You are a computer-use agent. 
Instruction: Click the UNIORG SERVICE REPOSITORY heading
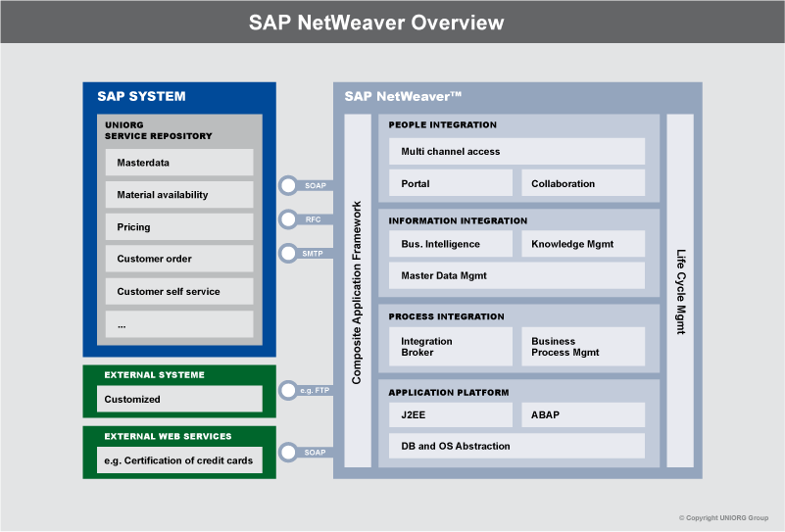point(158,130)
